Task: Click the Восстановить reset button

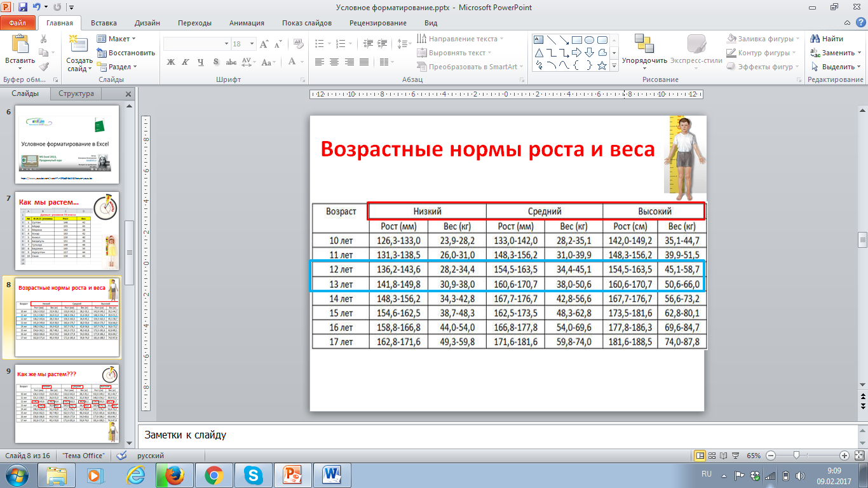Action: pos(126,53)
